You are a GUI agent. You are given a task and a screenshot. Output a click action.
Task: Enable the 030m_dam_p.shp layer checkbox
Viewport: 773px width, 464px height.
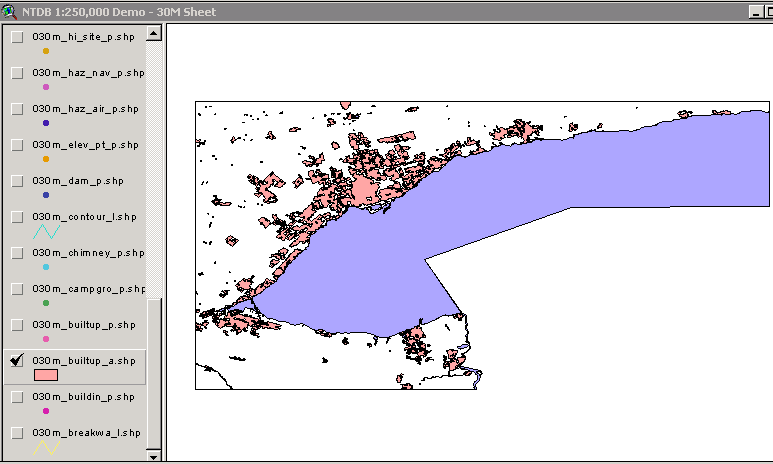tap(17, 181)
